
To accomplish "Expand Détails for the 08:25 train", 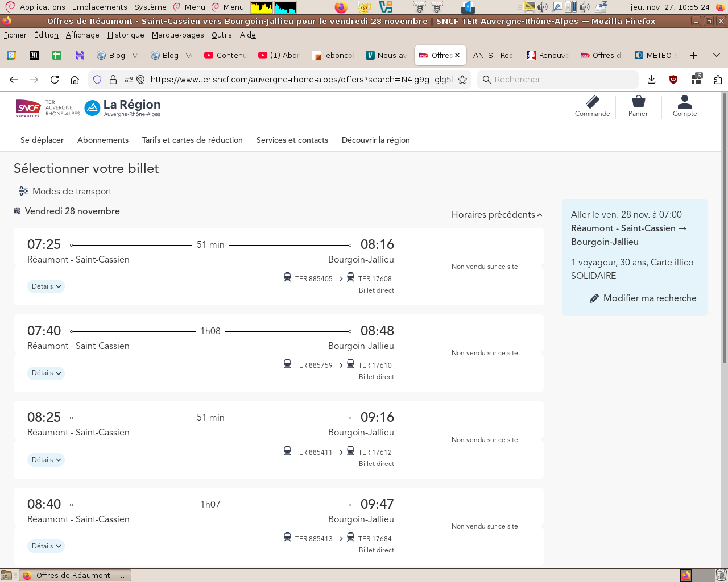I will tap(46, 460).
